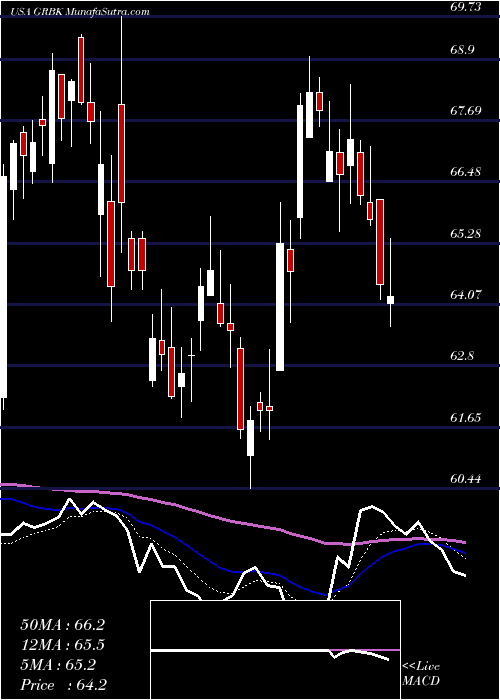Click the last small white candlestick near 64.07
The image size is (500, 700).
click(x=390, y=300)
